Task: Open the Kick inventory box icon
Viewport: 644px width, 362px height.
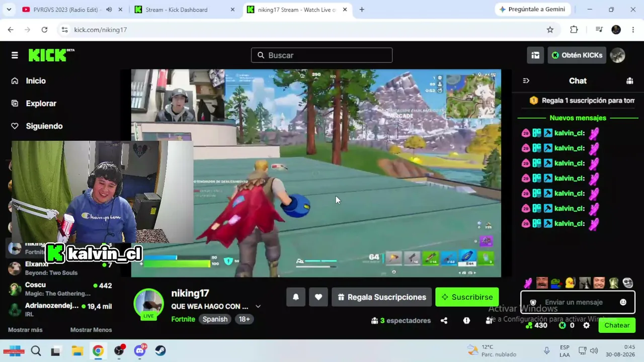Action: pyautogui.click(x=535, y=55)
